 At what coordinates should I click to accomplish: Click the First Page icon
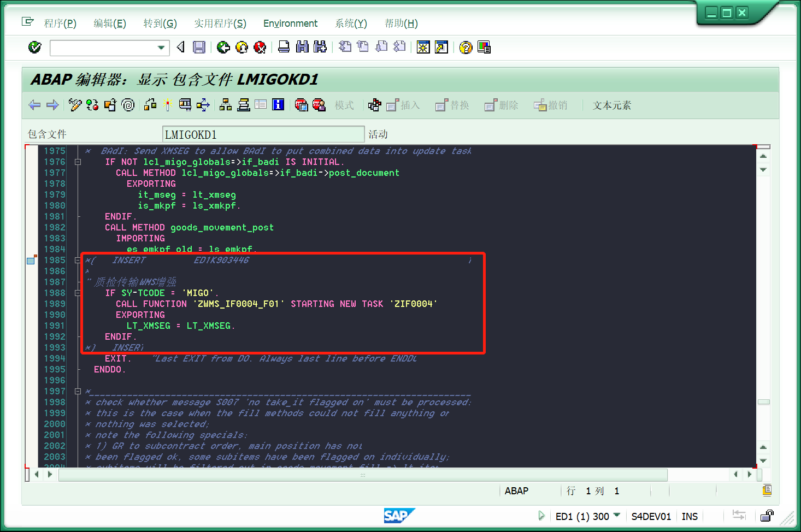point(345,48)
